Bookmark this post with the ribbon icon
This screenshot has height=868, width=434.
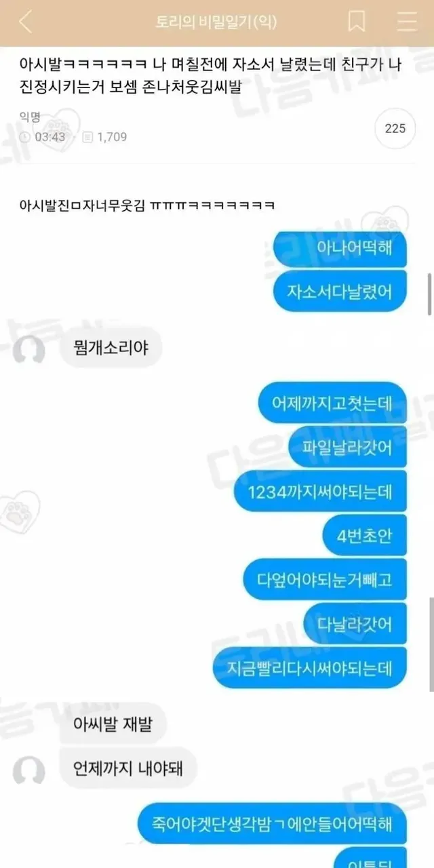357,22
